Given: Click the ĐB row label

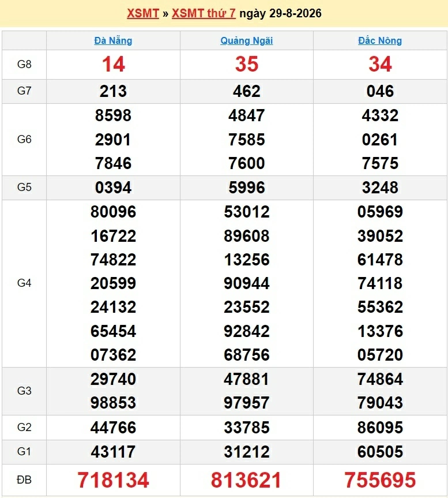Looking at the screenshot, I should click(x=24, y=480).
